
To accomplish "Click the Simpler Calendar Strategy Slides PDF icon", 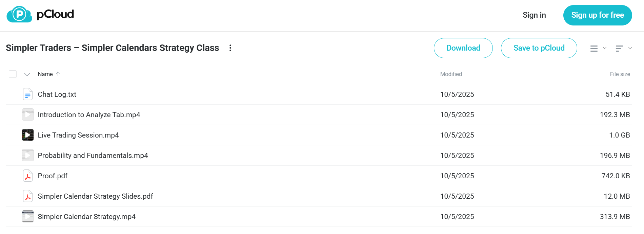I will click(28, 196).
